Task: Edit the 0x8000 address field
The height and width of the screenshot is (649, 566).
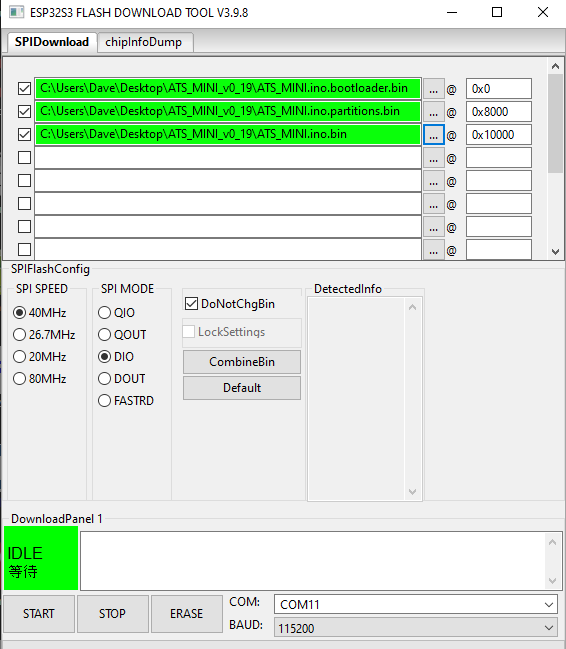Action: [x=499, y=112]
